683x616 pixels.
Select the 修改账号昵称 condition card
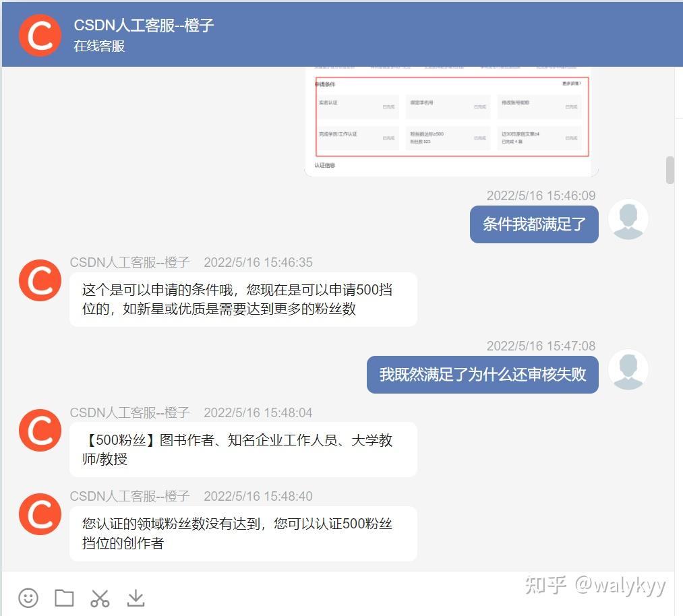click(x=539, y=106)
